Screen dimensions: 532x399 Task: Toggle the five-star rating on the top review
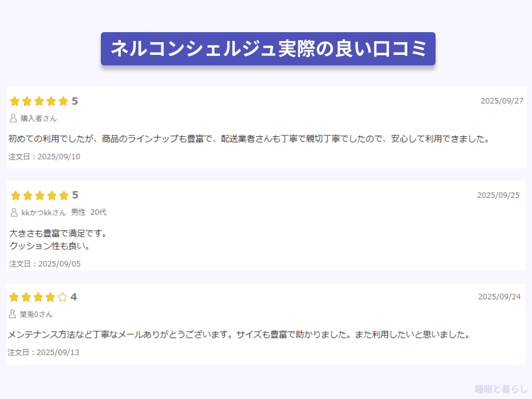pyautogui.click(x=39, y=101)
